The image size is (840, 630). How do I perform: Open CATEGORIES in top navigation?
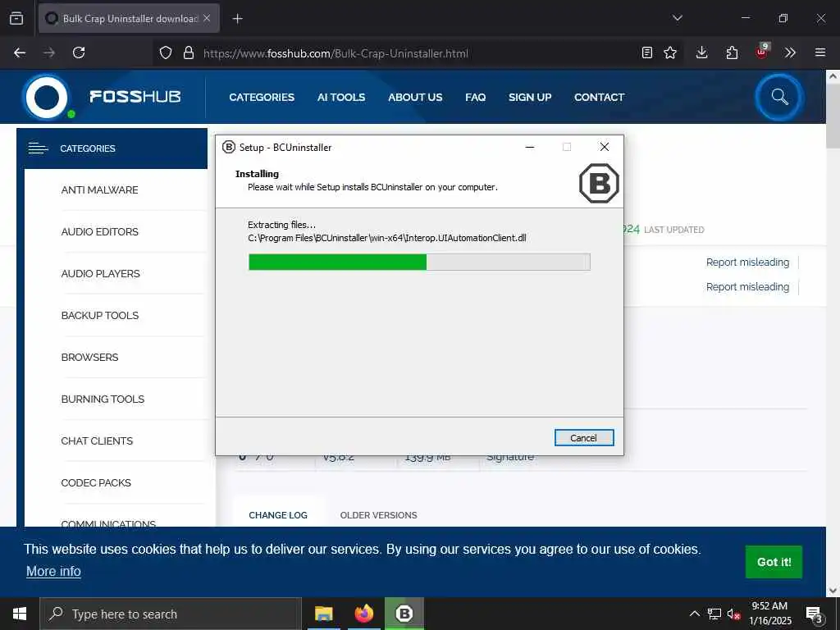click(x=262, y=98)
